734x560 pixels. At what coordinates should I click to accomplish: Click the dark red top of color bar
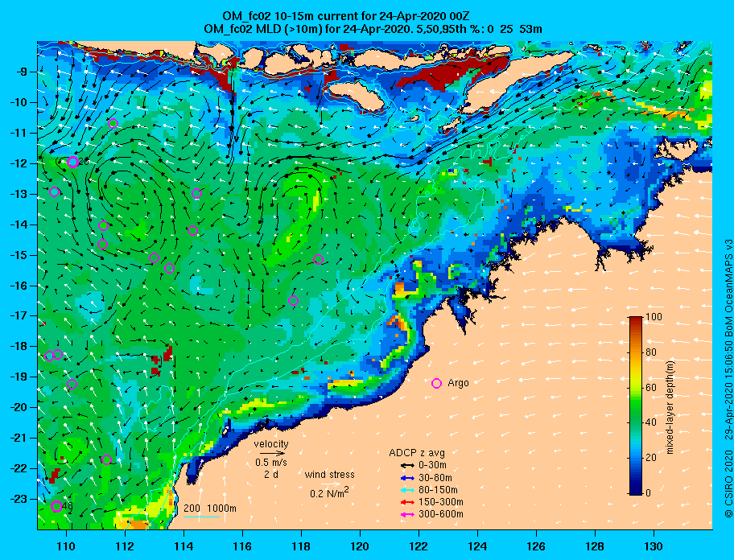point(636,319)
